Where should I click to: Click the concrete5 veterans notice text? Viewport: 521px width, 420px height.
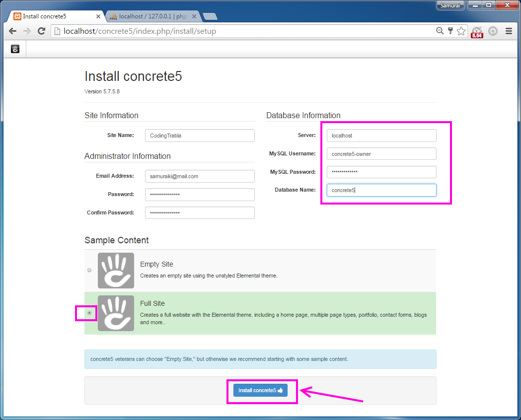[x=220, y=359]
